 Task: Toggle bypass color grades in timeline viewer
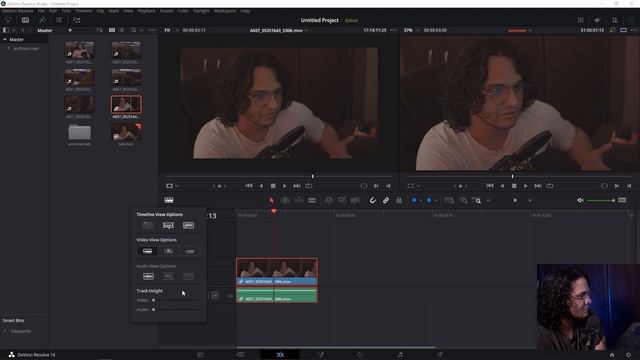[612, 30]
